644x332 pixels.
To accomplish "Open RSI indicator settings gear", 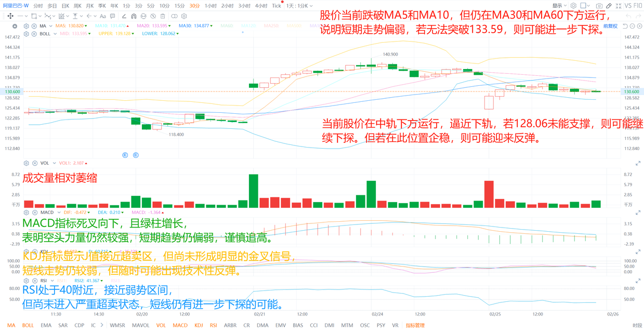I will (x=26, y=281).
